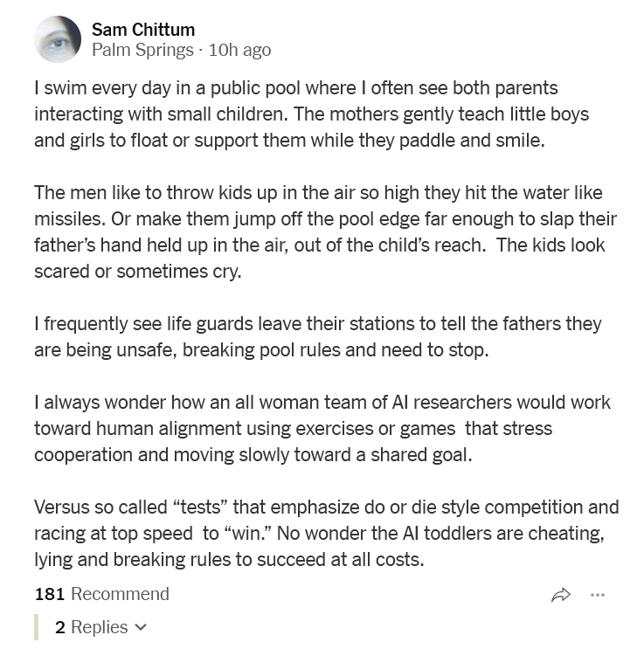Click Sam Chittum's eye avatar picture
This screenshot has height=649, width=644.
point(58,39)
